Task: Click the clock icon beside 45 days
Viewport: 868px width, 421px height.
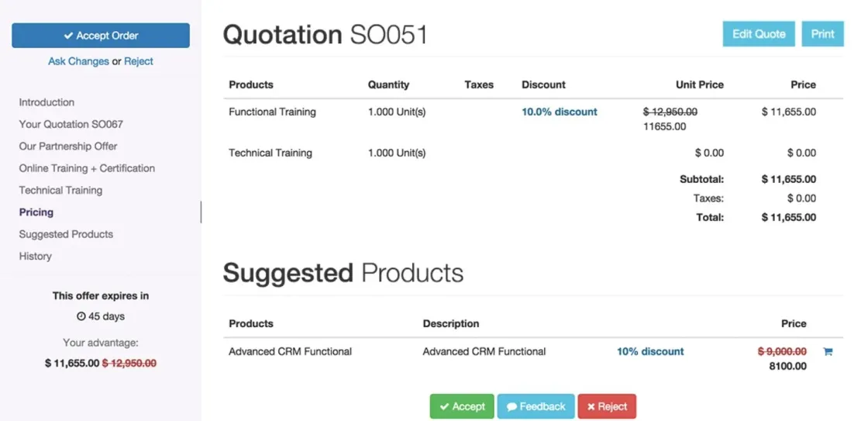Action: click(x=81, y=317)
